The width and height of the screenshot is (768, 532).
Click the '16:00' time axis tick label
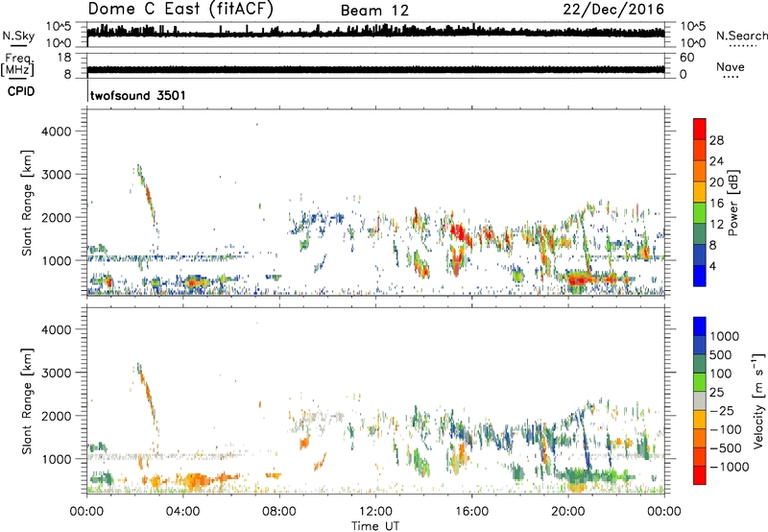click(471, 512)
